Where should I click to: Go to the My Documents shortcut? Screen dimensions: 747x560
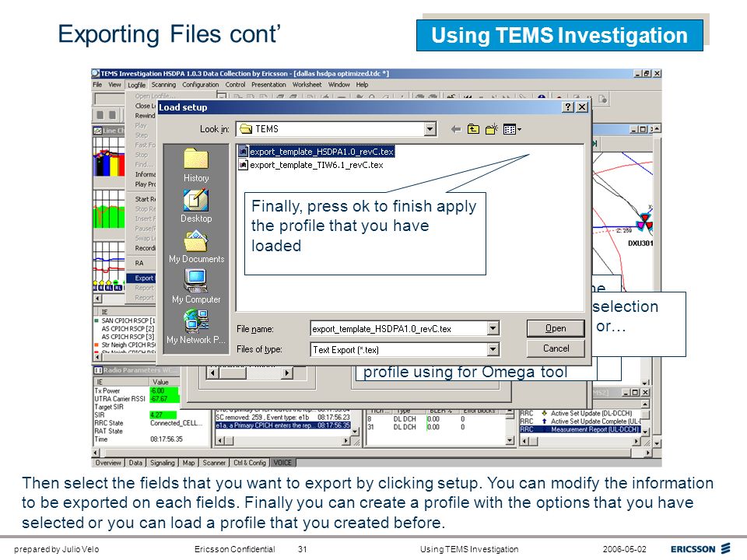coord(196,247)
